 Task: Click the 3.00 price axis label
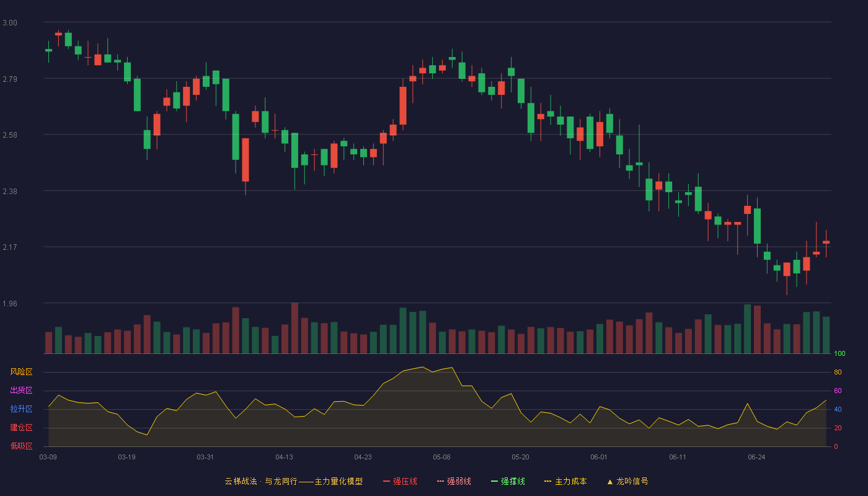(10, 23)
